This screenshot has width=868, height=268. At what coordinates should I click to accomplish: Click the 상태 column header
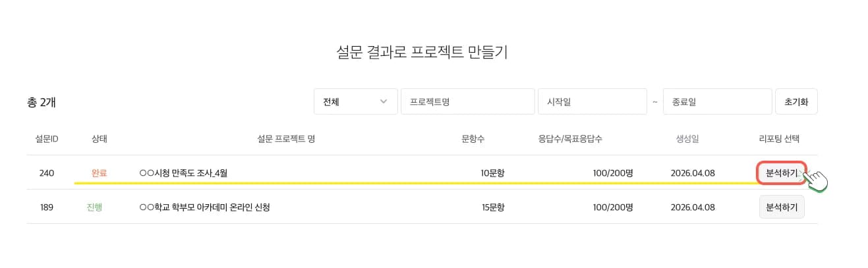pyautogui.click(x=100, y=139)
